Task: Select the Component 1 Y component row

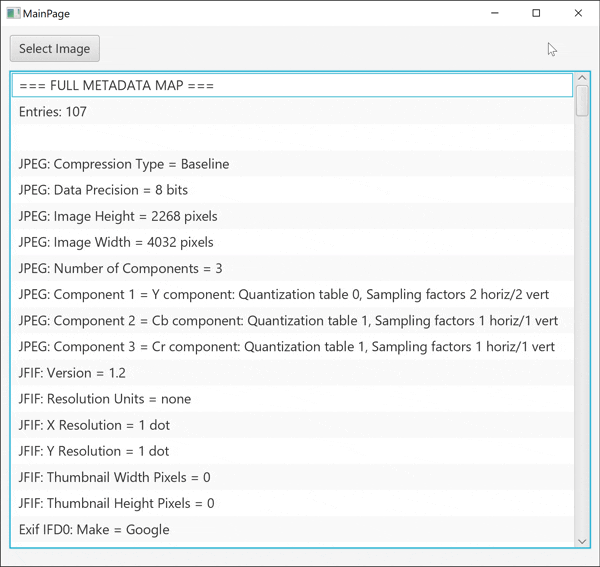Action: point(292,295)
